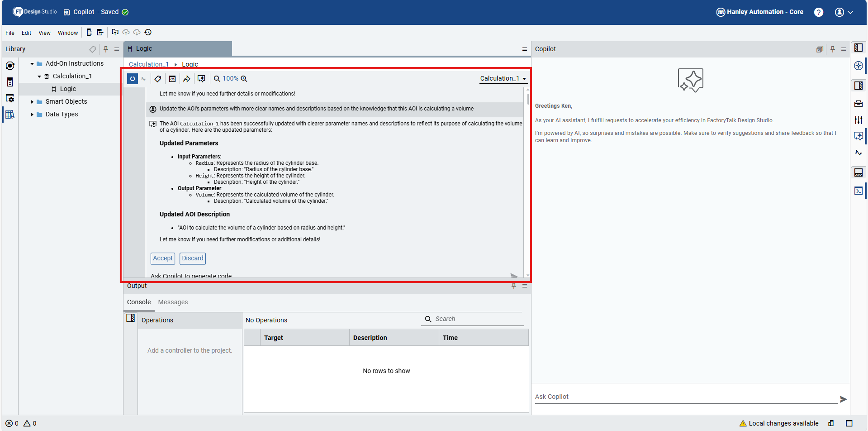Screen dimensions: 868x431
Task: Expand the Smart Objects folder
Action: tap(32, 102)
